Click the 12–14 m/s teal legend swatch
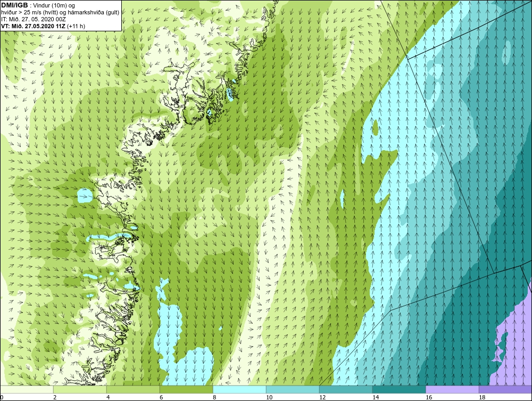532x401 pixels. pyautogui.click(x=346, y=389)
